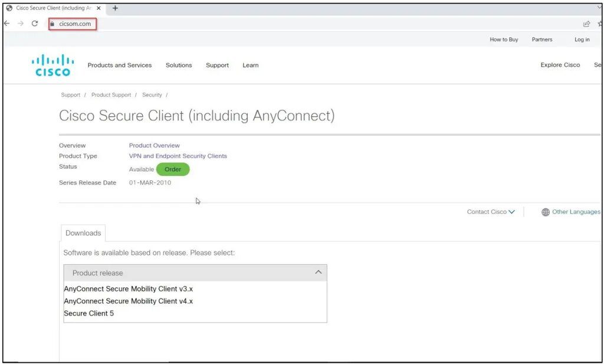This screenshot has width=604, height=364.
Task: Click the Cisco Secure Client page heading
Action: tap(197, 116)
